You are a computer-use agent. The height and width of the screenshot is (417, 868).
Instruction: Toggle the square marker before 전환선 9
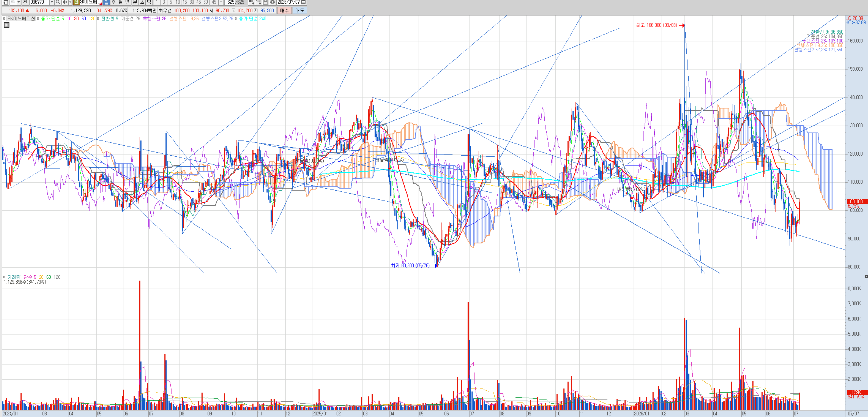(98, 19)
